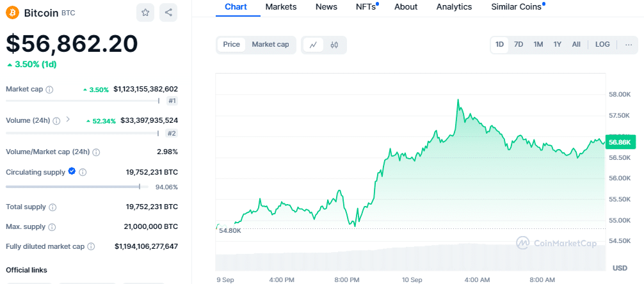Click the #1 market cap rank badge
644x284 pixels.
(x=172, y=101)
